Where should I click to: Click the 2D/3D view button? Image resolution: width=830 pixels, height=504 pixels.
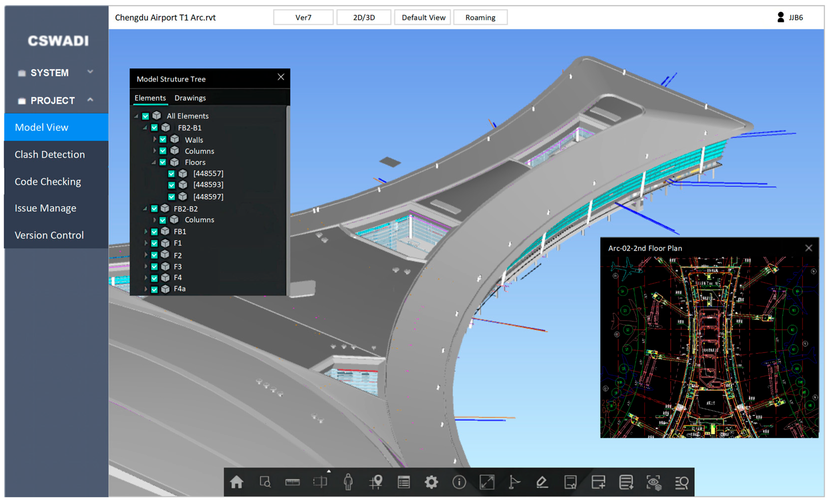pos(363,18)
